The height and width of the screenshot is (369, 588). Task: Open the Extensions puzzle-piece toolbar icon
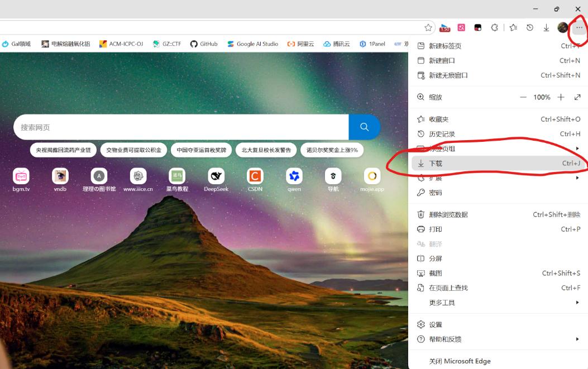(495, 27)
